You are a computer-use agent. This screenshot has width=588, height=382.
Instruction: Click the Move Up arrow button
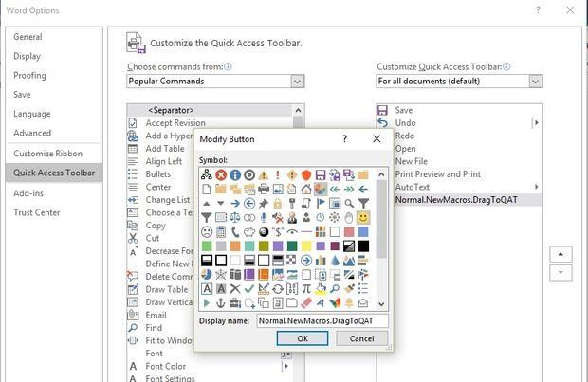(x=560, y=254)
